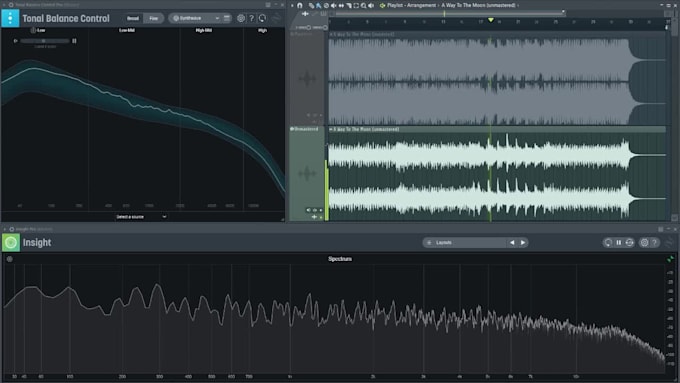Click the Insight loop sync icon

(x=629, y=242)
